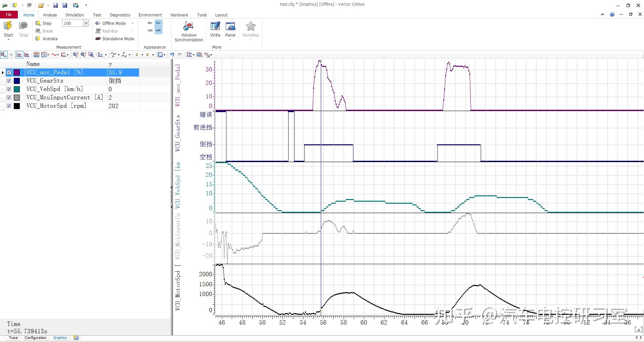Switch to the Trace tab at bottom
The width and height of the screenshot is (644, 342).
(13, 338)
